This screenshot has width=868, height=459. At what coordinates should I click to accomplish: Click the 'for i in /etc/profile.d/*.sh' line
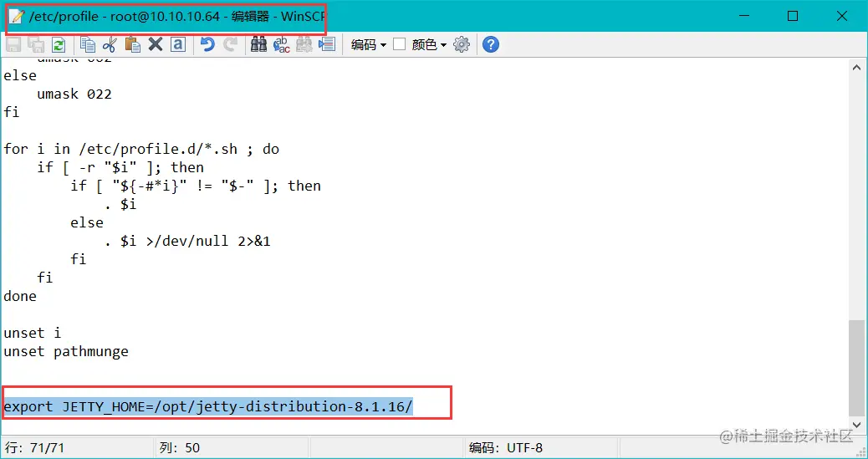(141, 149)
